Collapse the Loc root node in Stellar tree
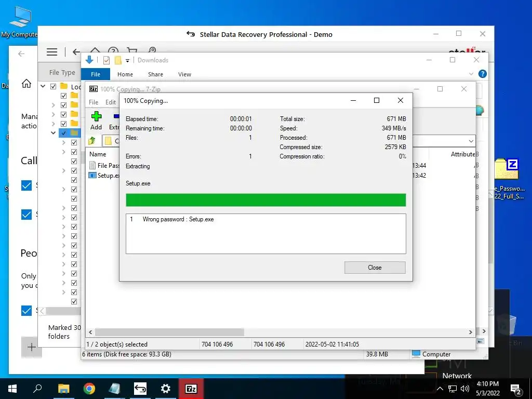This screenshot has width=532, height=399. pyautogui.click(x=43, y=86)
